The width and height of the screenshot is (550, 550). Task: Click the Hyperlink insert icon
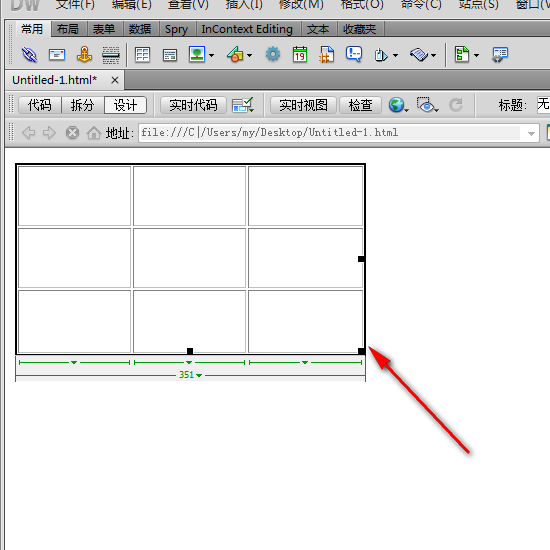click(x=29, y=55)
